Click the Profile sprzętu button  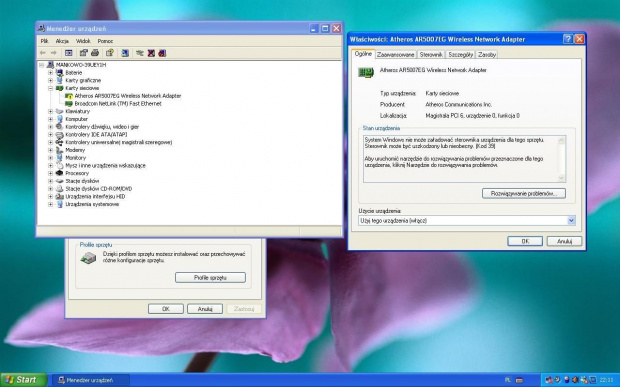pyautogui.click(x=210, y=278)
